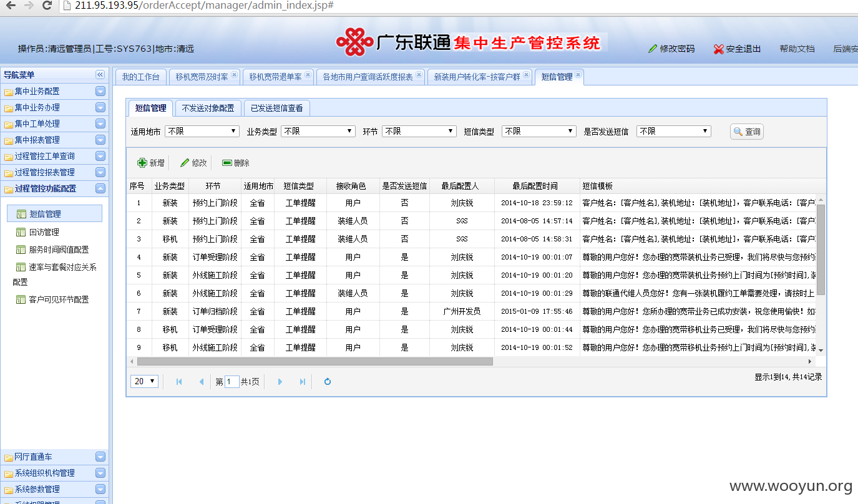Open the 已发送短信查看 sub-tab

276,108
